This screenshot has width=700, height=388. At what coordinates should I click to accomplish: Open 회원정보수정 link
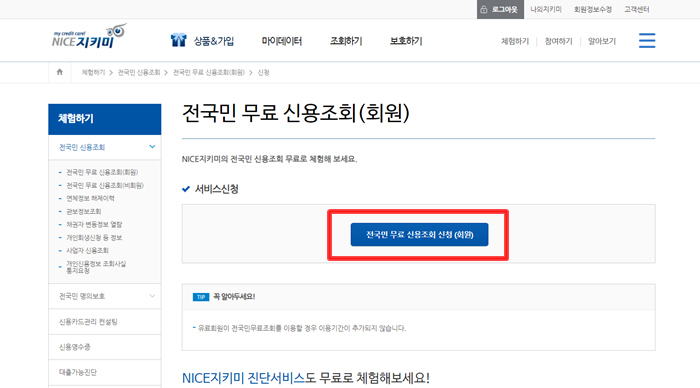(x=592, y=9)
